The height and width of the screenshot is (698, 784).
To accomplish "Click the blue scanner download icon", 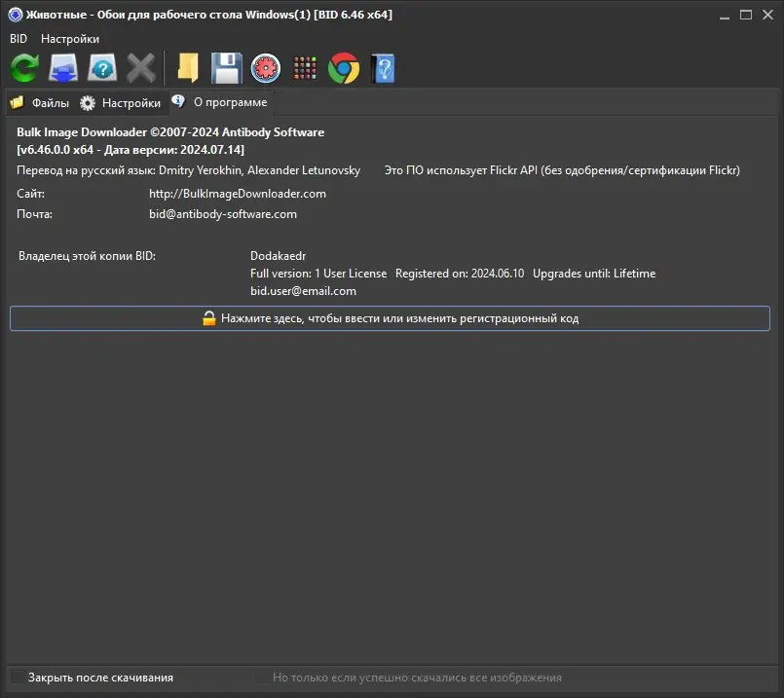I will (63, 67).
